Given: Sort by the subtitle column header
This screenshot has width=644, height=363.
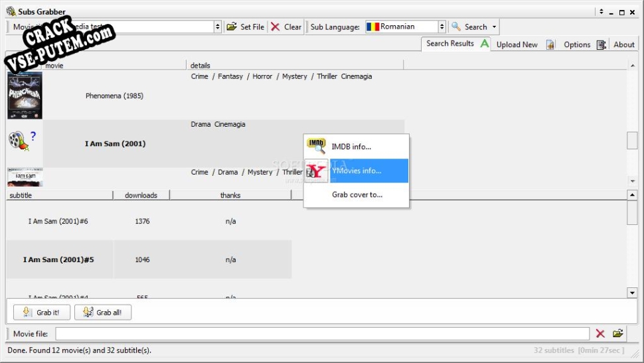Looking at the screenshot, I should coord(60,195).
